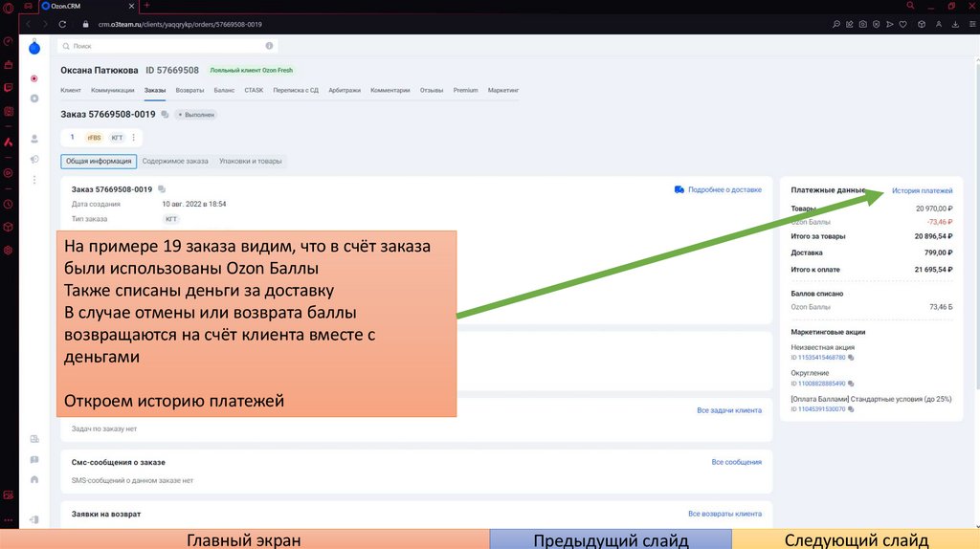Open Все возвраты клиента link

click(725, 514)
